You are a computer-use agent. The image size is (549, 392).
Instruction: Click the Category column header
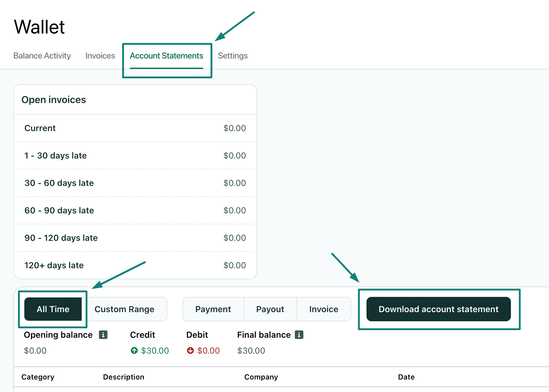38,377
